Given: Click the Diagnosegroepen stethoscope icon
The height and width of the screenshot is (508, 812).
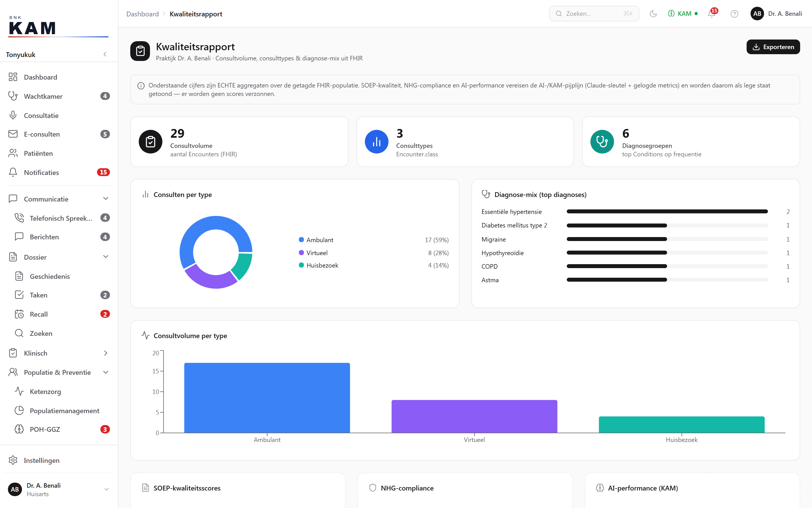Looking at the screenshot, I should coord(602,142).
